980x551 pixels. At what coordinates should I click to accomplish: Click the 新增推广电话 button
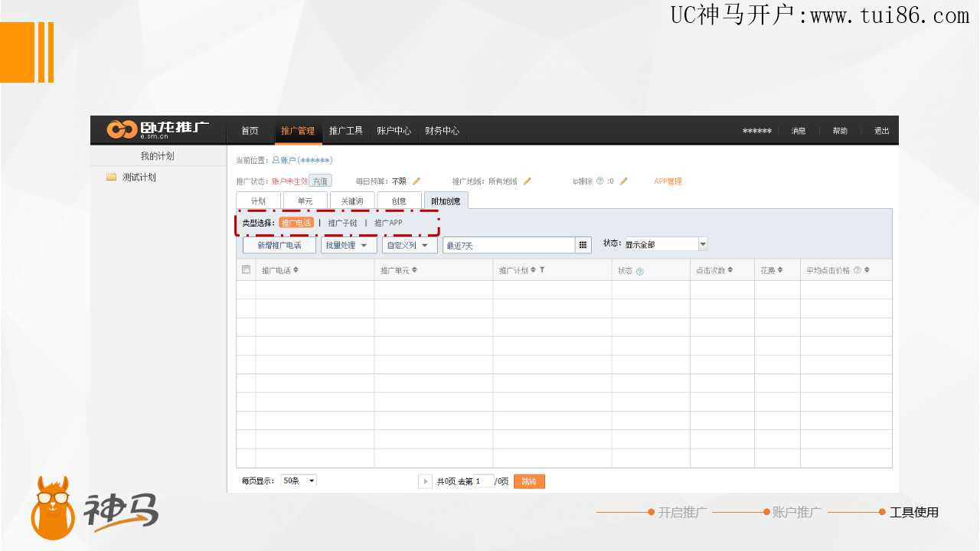(x=279, y=245)
